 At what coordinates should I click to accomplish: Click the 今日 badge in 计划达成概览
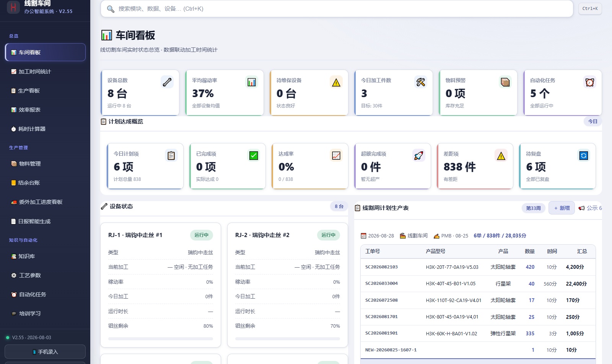(x=592, y=121)
